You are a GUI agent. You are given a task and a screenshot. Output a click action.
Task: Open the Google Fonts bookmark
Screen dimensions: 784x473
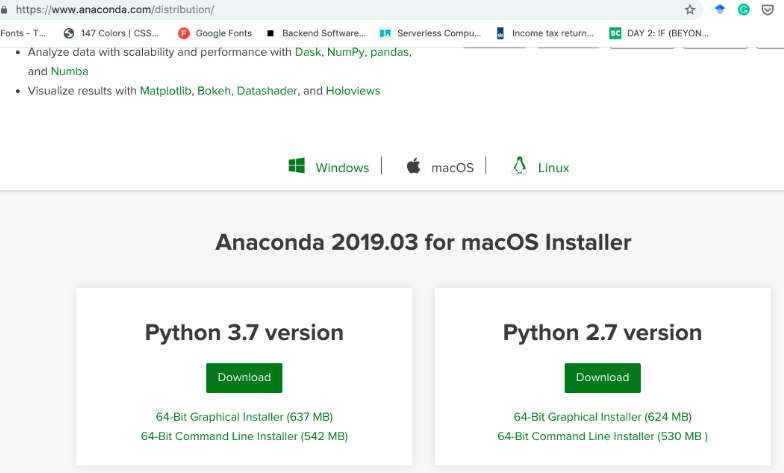215,33
